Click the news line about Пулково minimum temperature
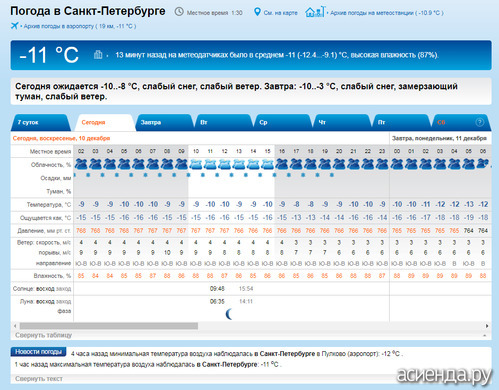This screenshot has width=499, height=390. (237, 353)
